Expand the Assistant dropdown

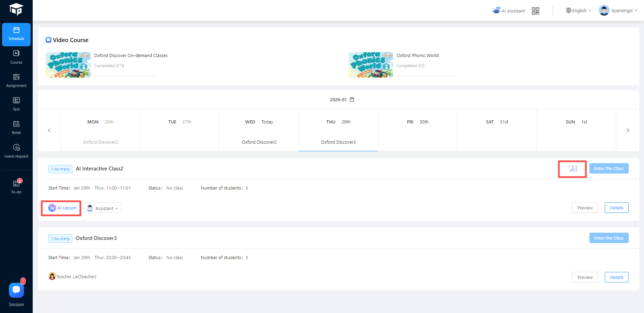coord(103,208)
